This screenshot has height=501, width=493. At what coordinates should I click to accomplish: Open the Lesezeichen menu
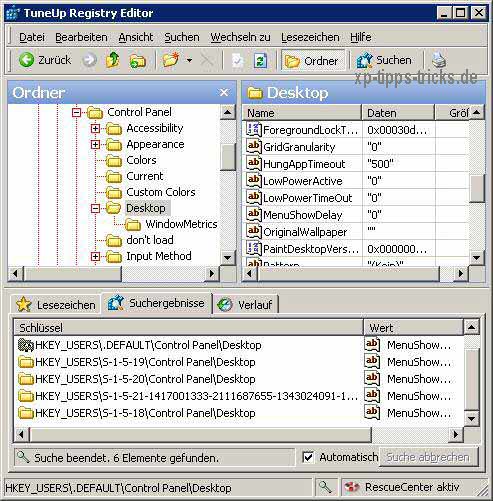pos(310,37)
